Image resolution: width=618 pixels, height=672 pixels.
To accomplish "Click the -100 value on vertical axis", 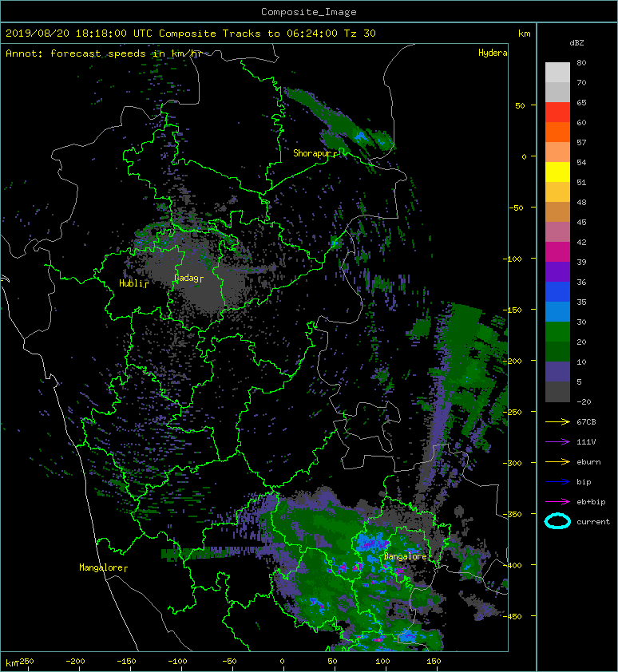I will pyautogui.click(x=513, y=259).
